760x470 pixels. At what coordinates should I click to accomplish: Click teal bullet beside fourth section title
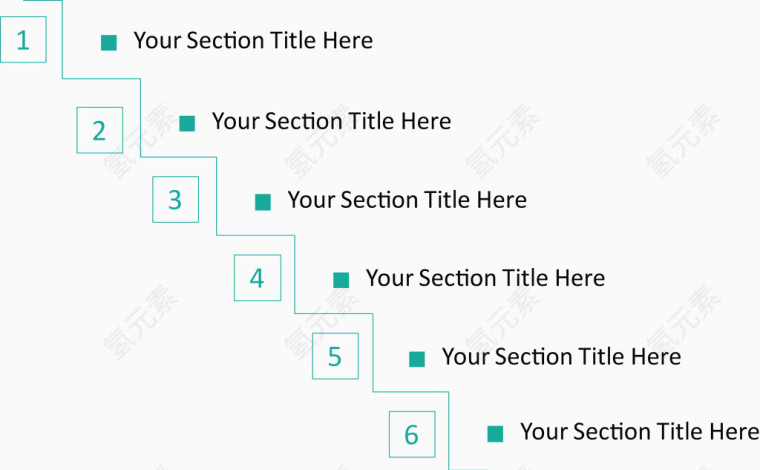341,280
